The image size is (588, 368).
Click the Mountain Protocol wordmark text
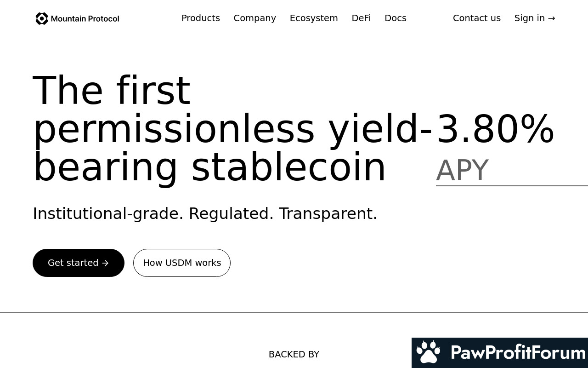tap(85, 19)
